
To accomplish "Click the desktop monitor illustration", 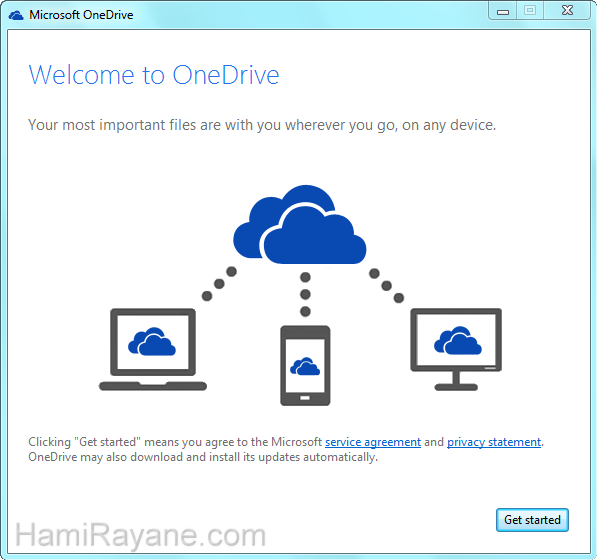I will [x=456, y=349].
